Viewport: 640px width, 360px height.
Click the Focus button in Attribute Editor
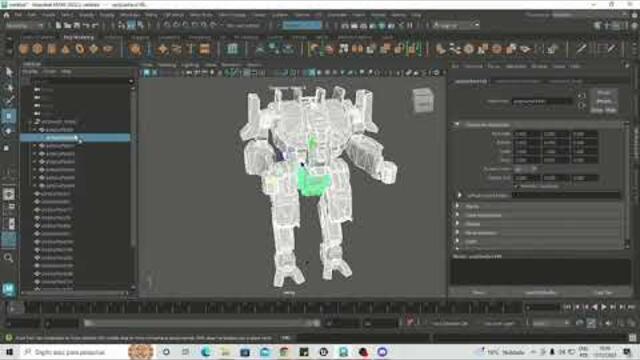click(x=604, y=93)
